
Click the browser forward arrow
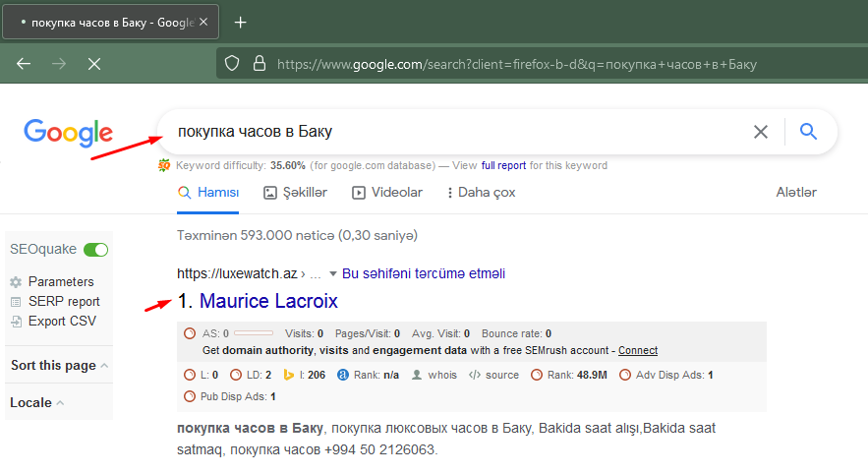tap(59, 64)
